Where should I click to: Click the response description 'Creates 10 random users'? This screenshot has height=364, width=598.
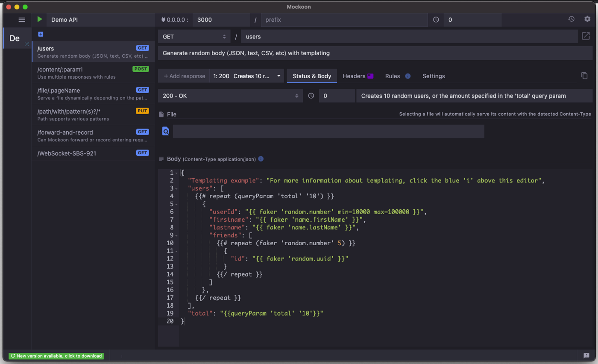(x=474, y=96)
